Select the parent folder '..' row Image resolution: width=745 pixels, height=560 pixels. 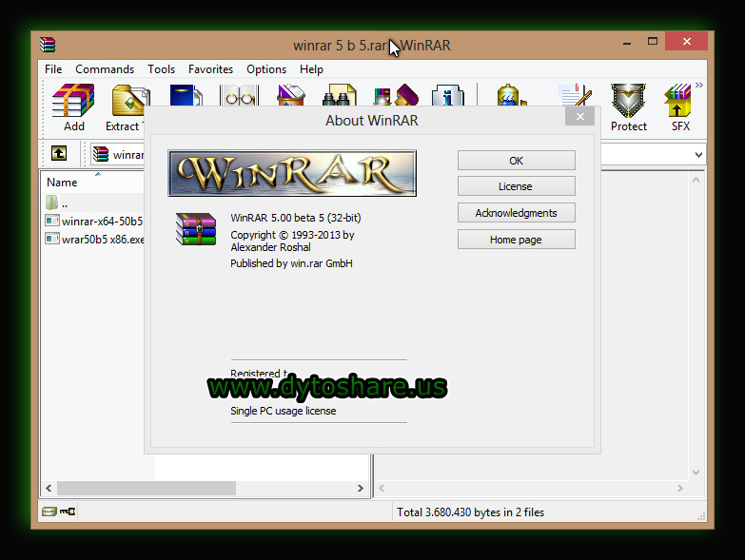click(93, 203)
